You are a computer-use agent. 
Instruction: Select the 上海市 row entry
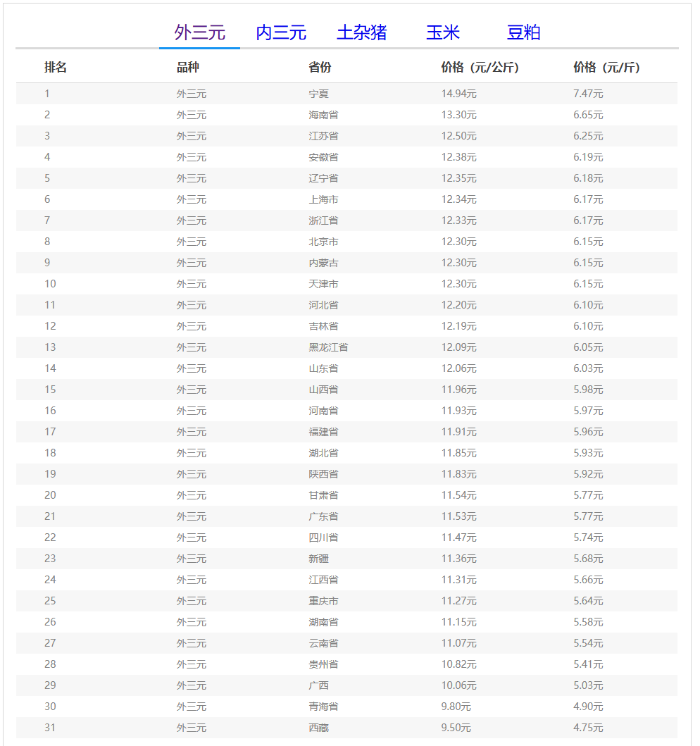323,199
